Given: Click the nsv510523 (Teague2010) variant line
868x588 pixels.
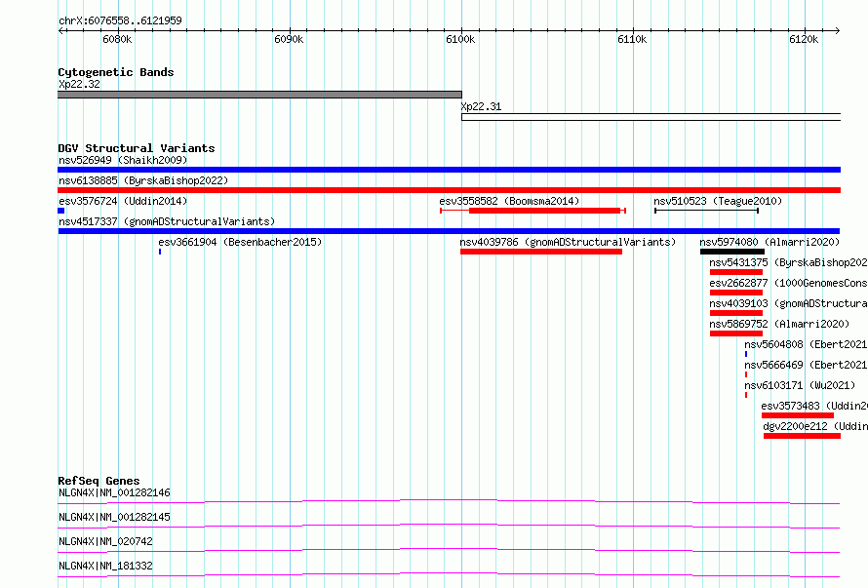Looking at the screenshot, I should [706, 211].
